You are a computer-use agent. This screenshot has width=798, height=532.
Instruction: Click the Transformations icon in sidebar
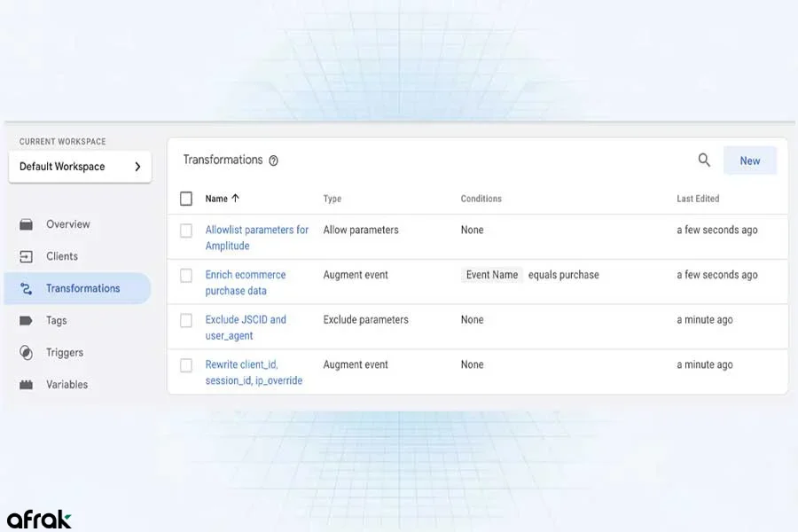pyautogui.click(x=27, y=288)
